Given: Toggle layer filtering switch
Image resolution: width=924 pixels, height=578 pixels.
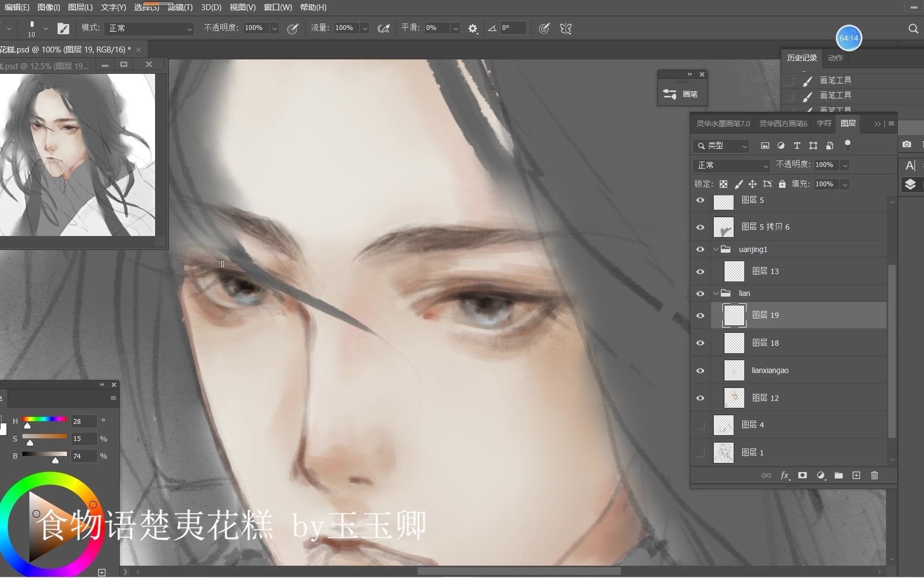Looking at the screenshot, I should tap(848, 144).
